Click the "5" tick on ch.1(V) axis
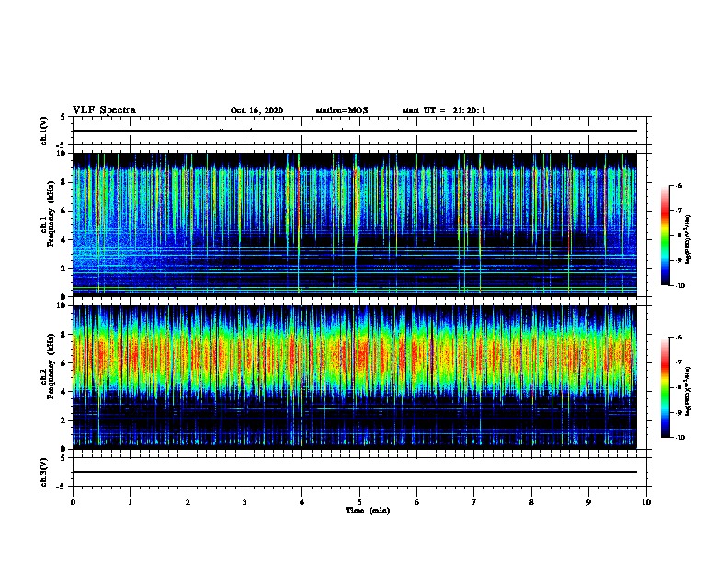Viewport: 728px width, 563px height. point(63,117)
